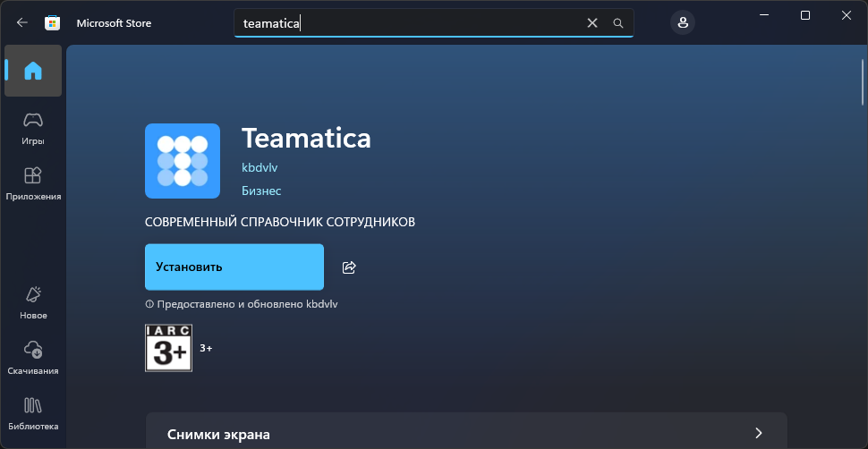Go to the Home page in sidebar
868x449 pixels.
(33, 71)
